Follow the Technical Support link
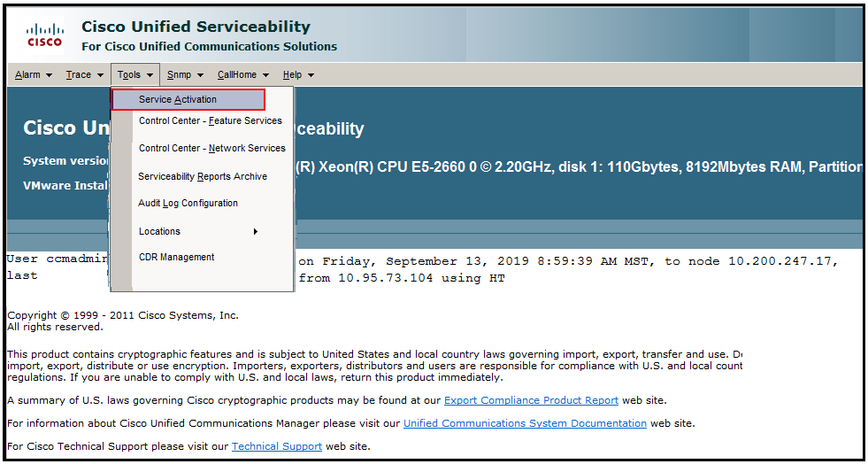 277,446
